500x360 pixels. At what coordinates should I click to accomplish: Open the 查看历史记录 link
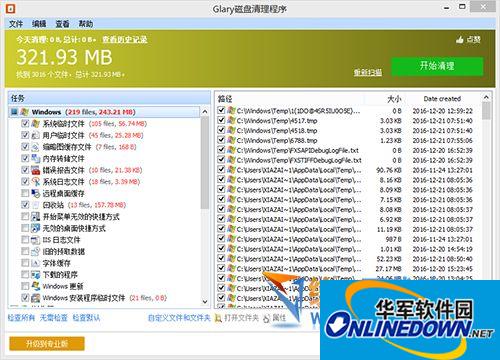click(125, 40)
